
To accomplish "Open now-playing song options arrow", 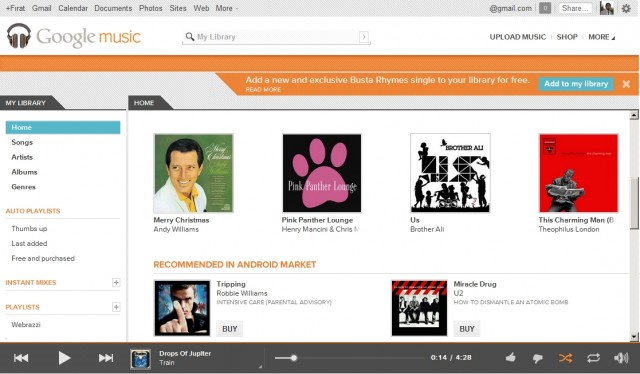I will click(x=260, y=367).
